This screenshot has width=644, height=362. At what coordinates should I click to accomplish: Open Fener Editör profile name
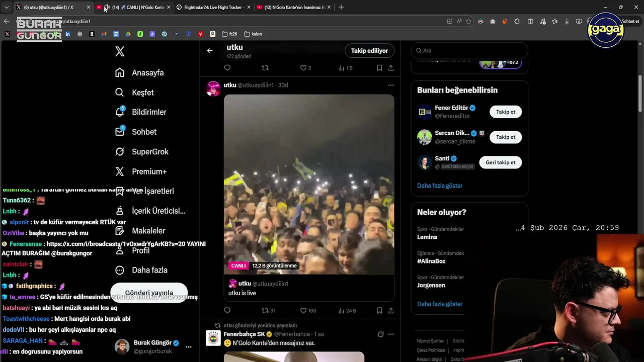point(451,108)
